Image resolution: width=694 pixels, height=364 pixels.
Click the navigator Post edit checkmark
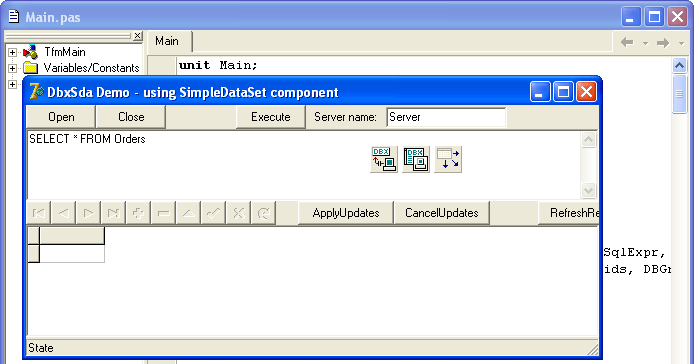[213, 213]
